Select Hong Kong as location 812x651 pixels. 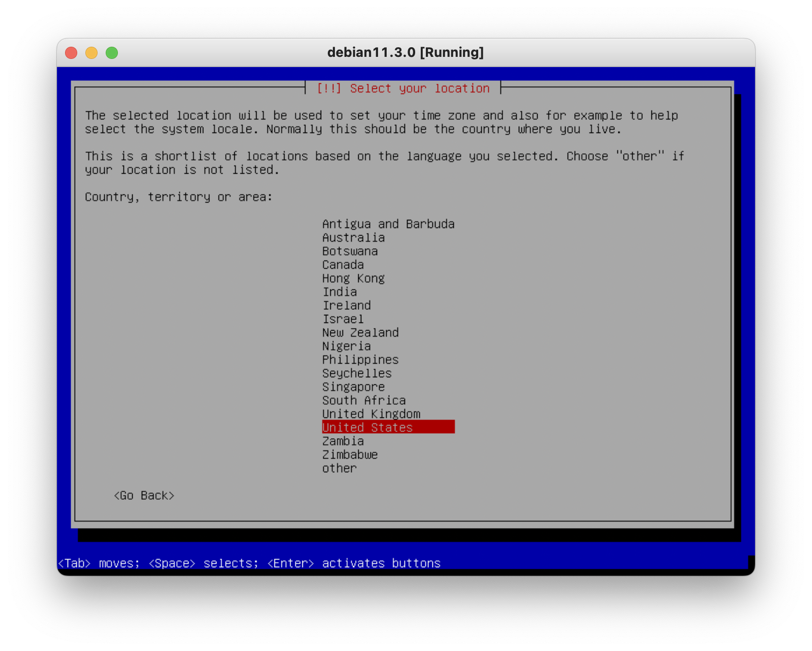tap(353, 278)
